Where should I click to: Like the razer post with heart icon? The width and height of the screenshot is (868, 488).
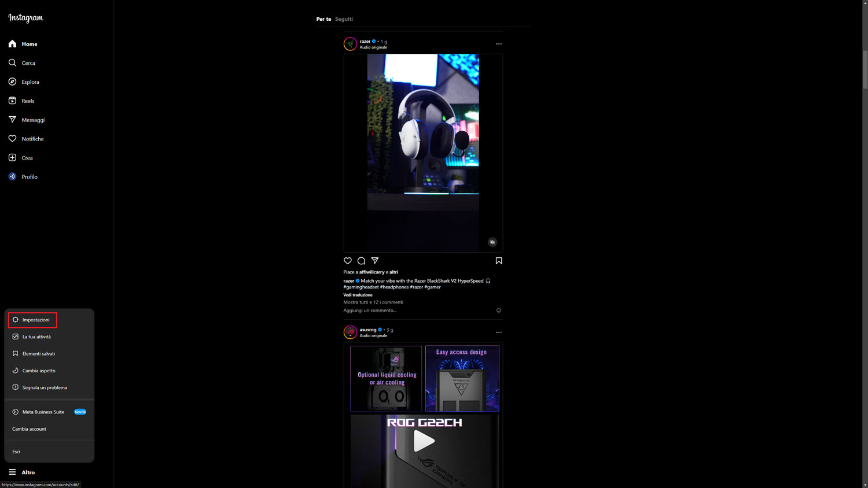(348, 261)
